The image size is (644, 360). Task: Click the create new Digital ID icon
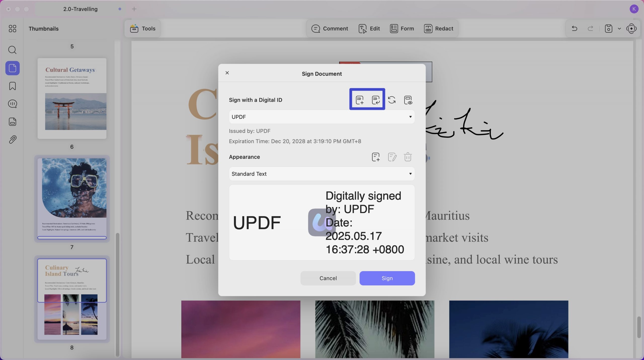(x=360, y=100)
